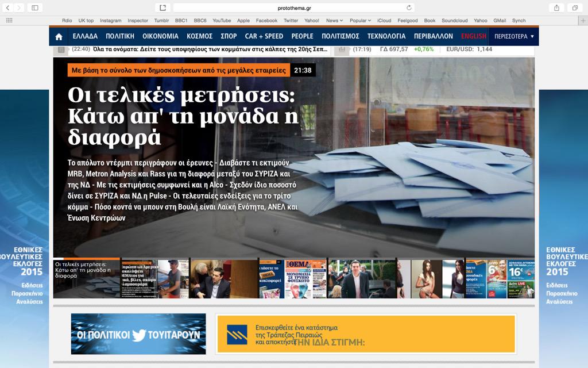Go to protothema home icon
The height and width of the screenshot is (368, 588).
click(59, 36)
